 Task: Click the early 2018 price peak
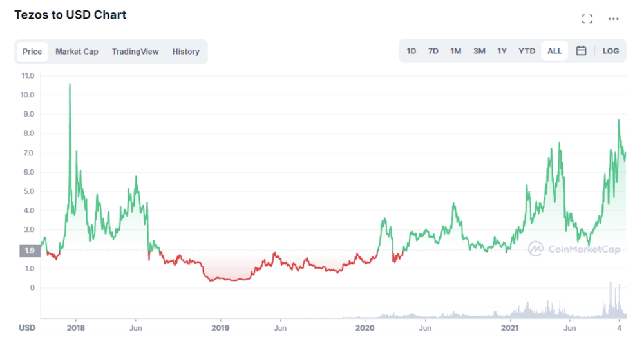click(70, 84)
